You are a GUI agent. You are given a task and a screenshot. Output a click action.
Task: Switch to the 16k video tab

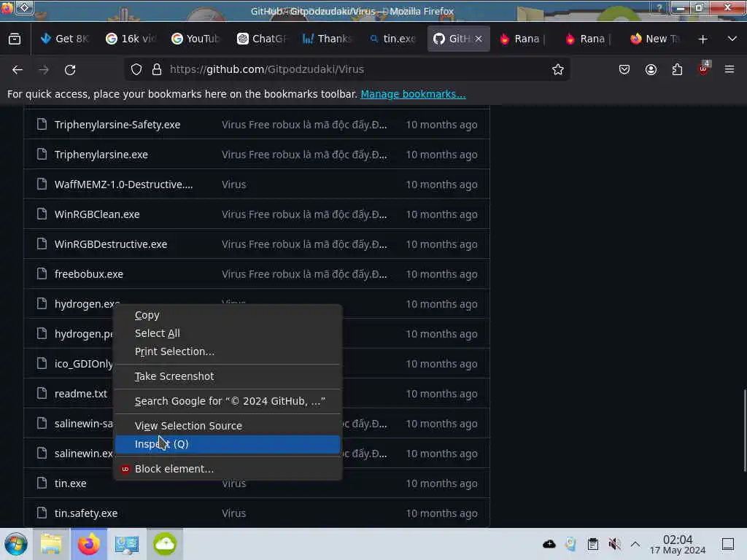pos(131,39)
